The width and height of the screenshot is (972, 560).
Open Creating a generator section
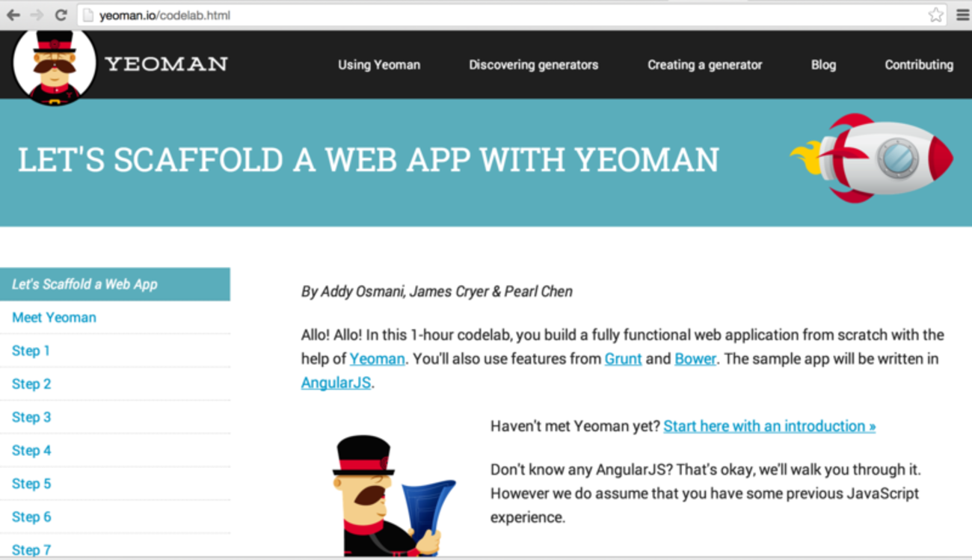[704, 65]
